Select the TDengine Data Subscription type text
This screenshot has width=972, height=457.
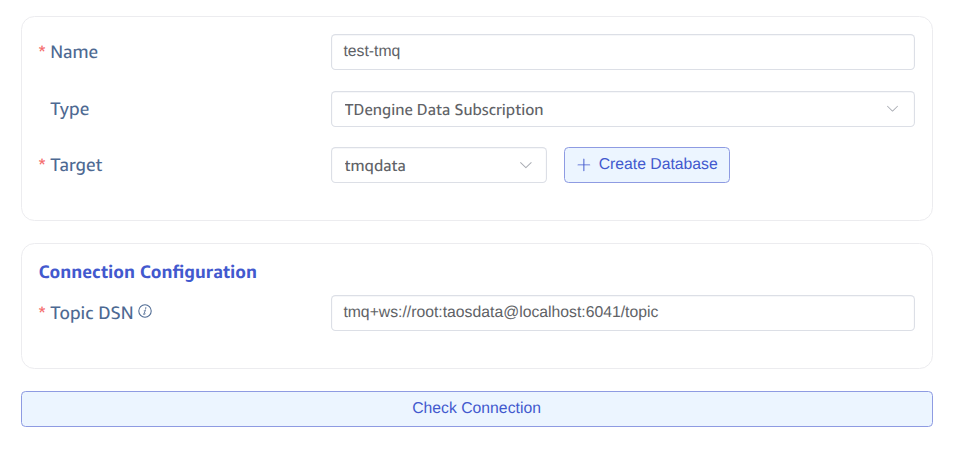click(444, 110)
